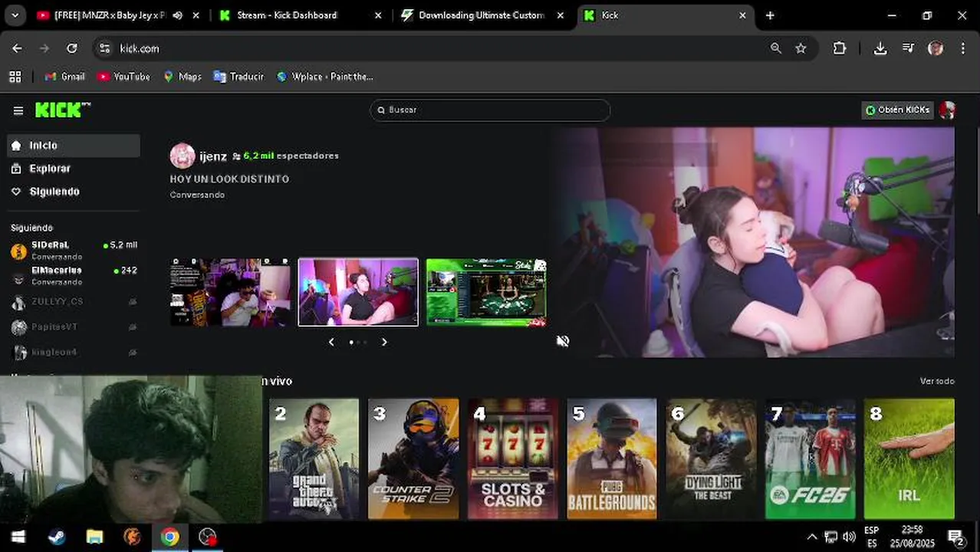Screen dimensions: 980x552
Task: Open File Explorer from taskbar
Action: pos(94,537)
